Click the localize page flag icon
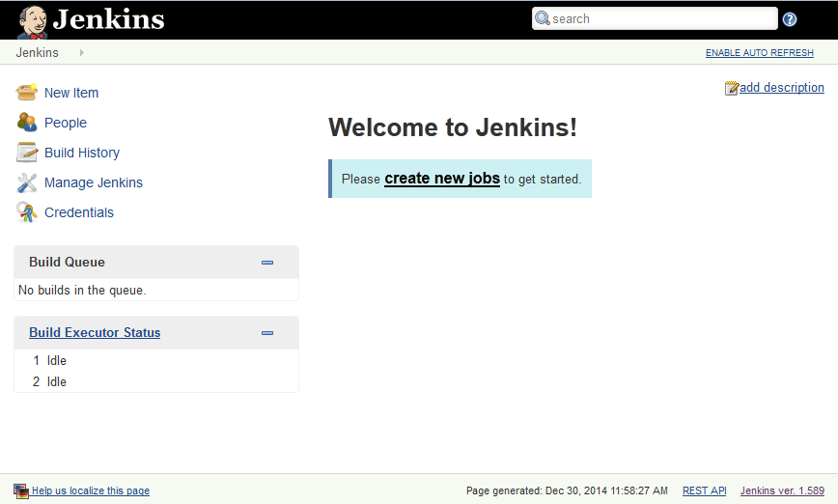The width and height of the screenshot is (838, 504). (x=21, y=490)
